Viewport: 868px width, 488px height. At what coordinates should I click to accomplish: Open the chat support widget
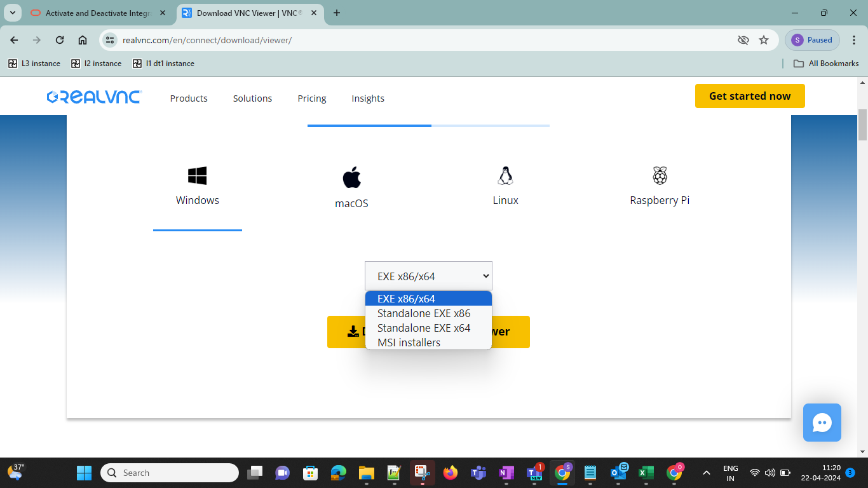(x=822, y=423)
